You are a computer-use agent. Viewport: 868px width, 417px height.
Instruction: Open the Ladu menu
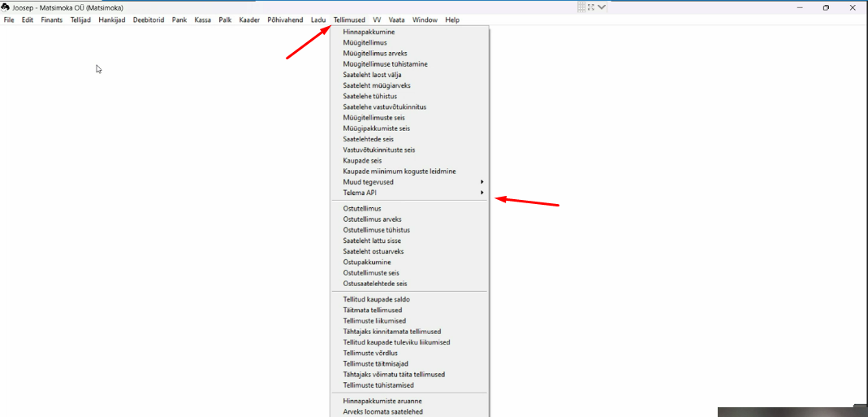point(318,20)
